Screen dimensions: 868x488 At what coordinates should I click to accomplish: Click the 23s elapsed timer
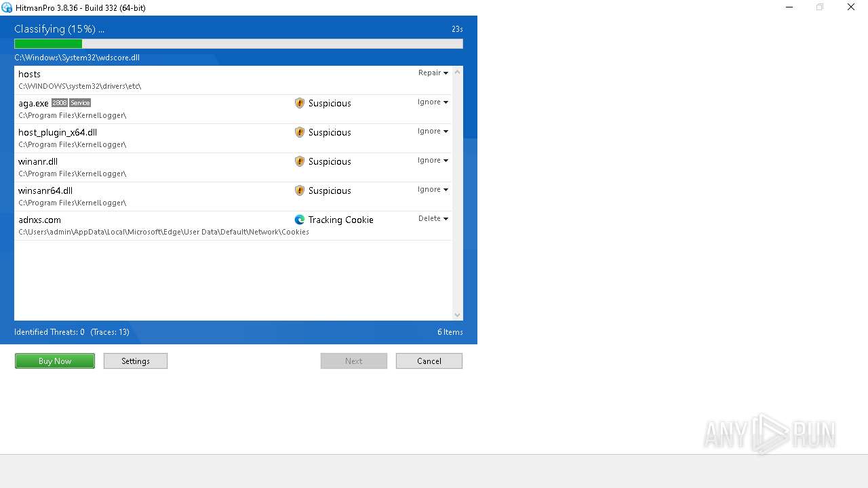pos(457,29)
